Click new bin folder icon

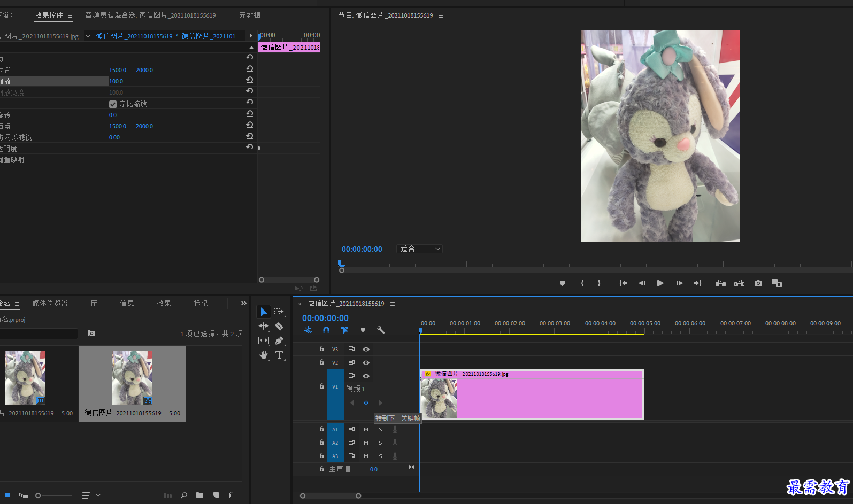click(x=199, y=495)
